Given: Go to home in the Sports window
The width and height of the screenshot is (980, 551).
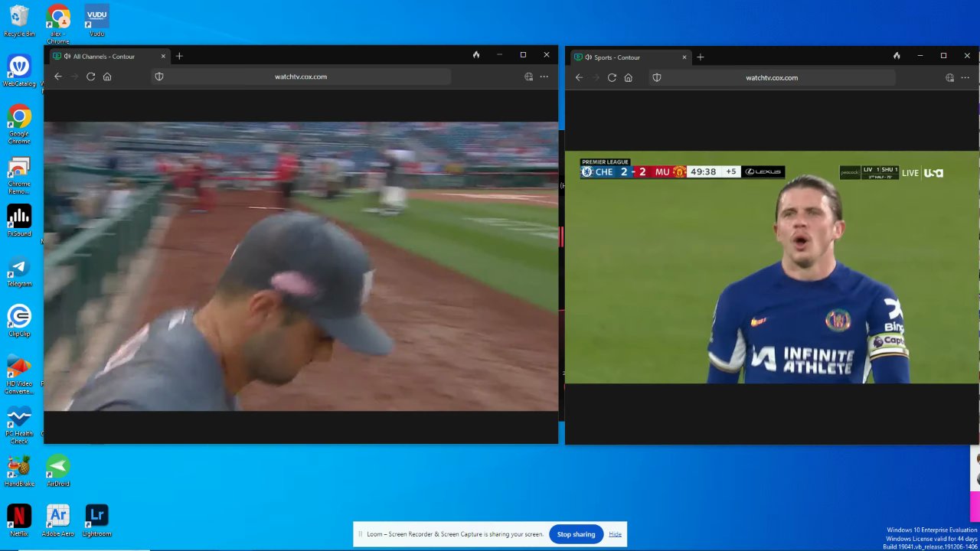Looking at the screenshot, I should tap(629, 77).
